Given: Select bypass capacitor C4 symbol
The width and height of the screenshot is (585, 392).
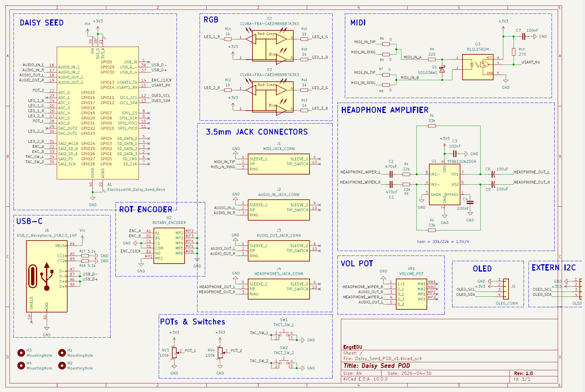Looking at the screenshot, I should pos(470,202).
